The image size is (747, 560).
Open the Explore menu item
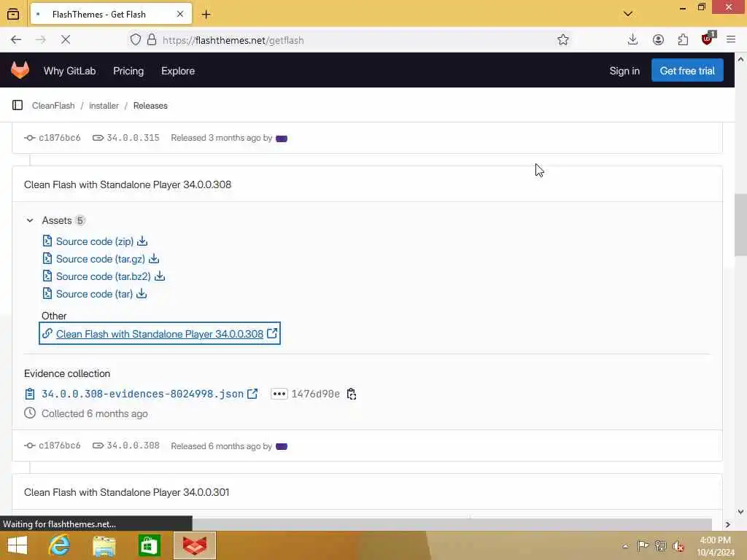point(178,71)
